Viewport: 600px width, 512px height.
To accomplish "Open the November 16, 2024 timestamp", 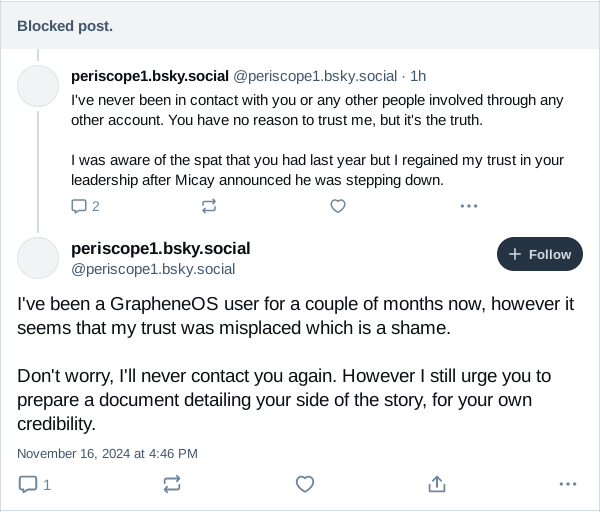I will (107, 453).
